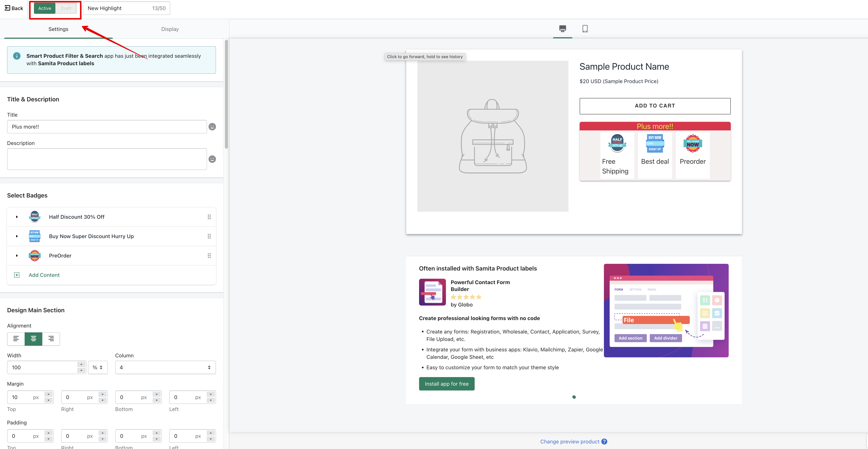This screenshot has width=868, height=449.
Task: Click PreOrder badge thumbnail in list
Action: (35, 255)
